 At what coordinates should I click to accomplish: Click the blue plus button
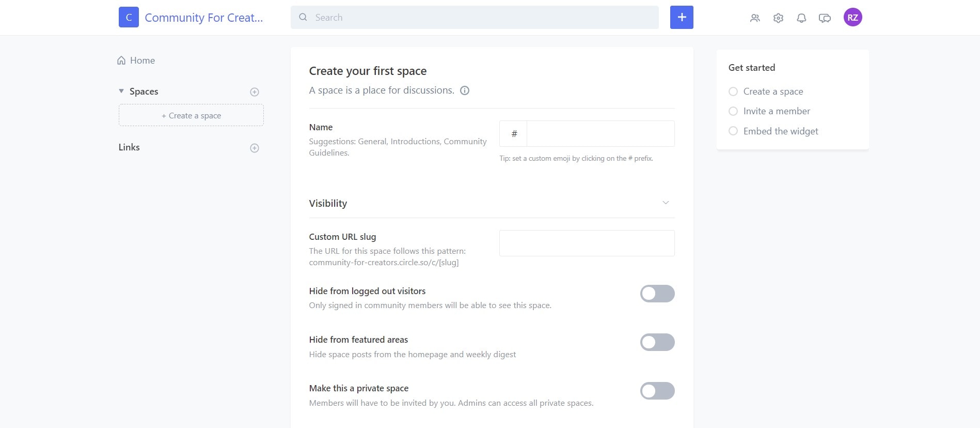point(682,18)
